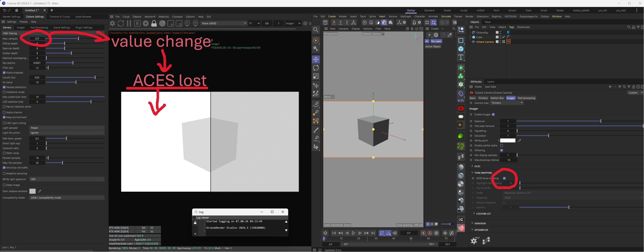Toggle Keep environment checkbox
644x252 pixels.
pyautogui.click(x=4, y=117)
